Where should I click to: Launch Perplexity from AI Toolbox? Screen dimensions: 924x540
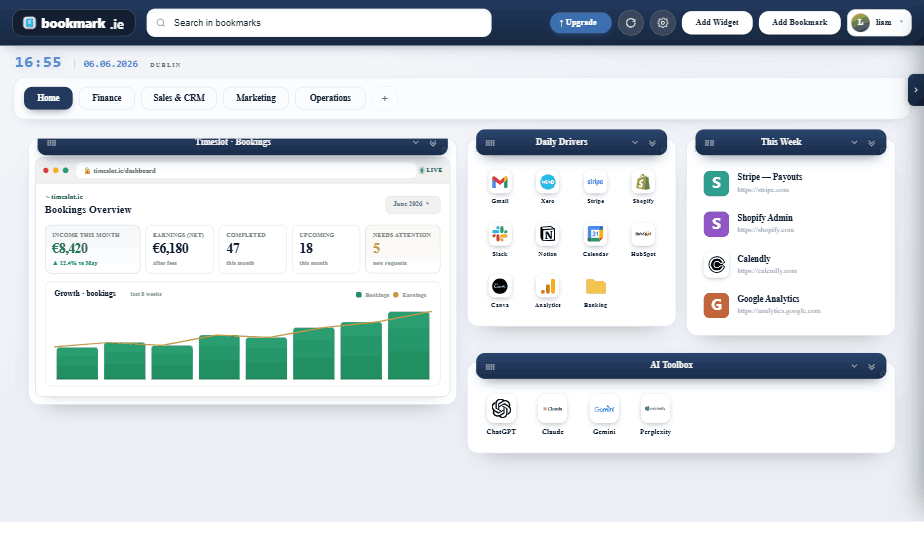655,409
